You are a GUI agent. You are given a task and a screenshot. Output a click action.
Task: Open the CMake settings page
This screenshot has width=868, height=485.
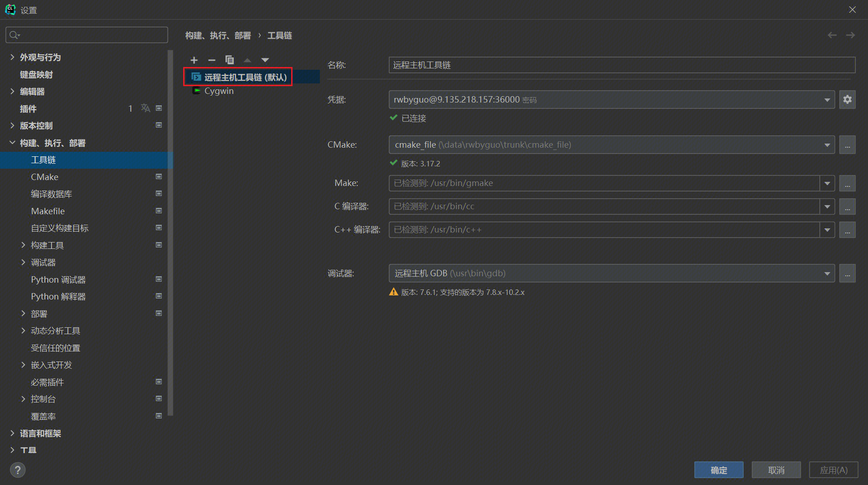(45, 177)
